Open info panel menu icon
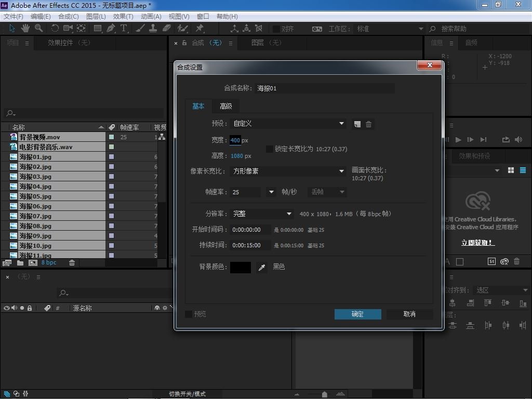Viewport: 532px width, 399px height. coord(451,44)
